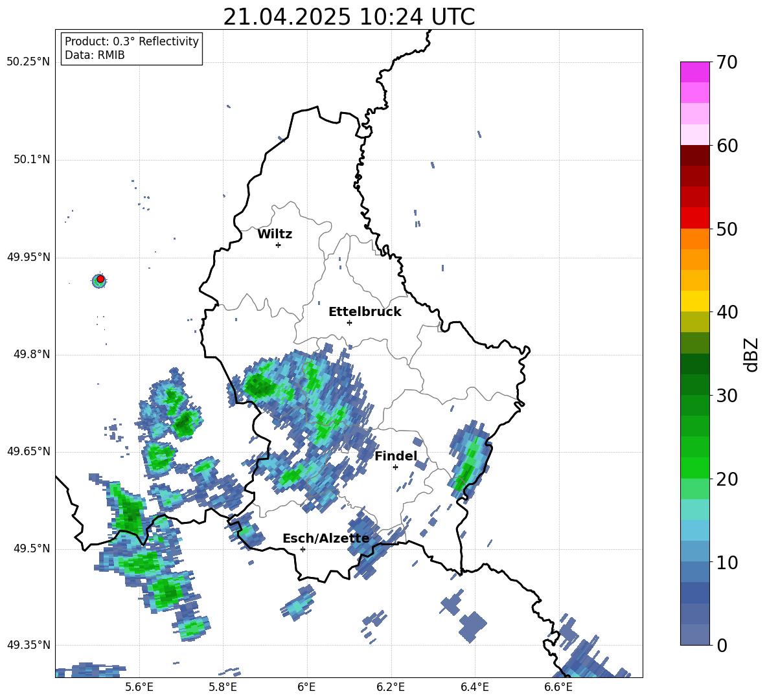Click the Data: RMIB label

(95, 55)
